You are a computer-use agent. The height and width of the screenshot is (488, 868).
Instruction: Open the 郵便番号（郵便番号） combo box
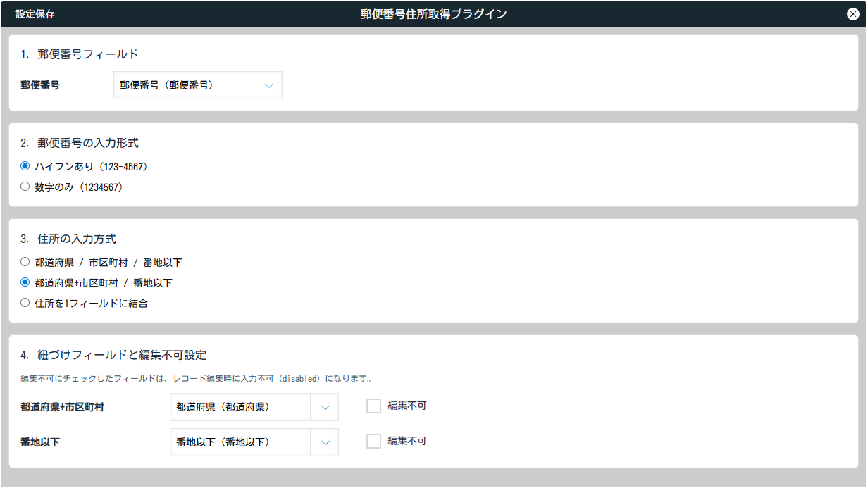click(x=184, y=85)
